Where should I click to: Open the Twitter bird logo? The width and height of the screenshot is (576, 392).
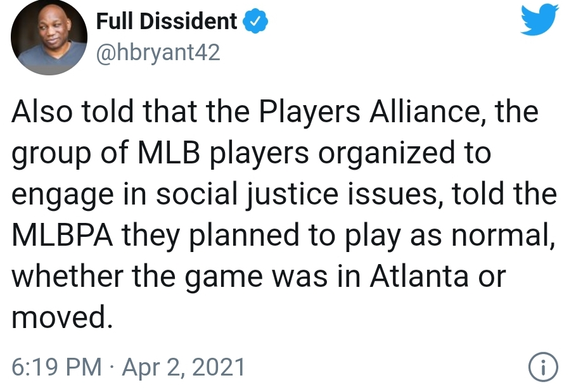pyautogui.click(x=539, y=19)
